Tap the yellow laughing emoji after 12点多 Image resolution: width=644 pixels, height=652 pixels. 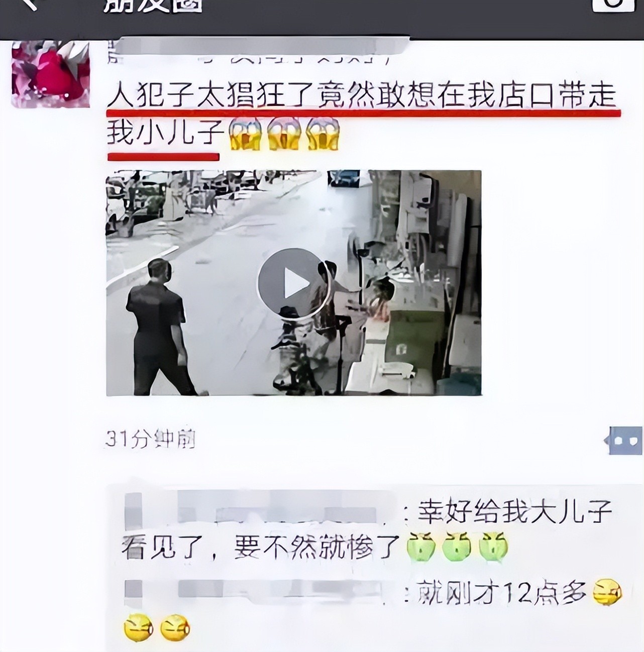(608, 593)
